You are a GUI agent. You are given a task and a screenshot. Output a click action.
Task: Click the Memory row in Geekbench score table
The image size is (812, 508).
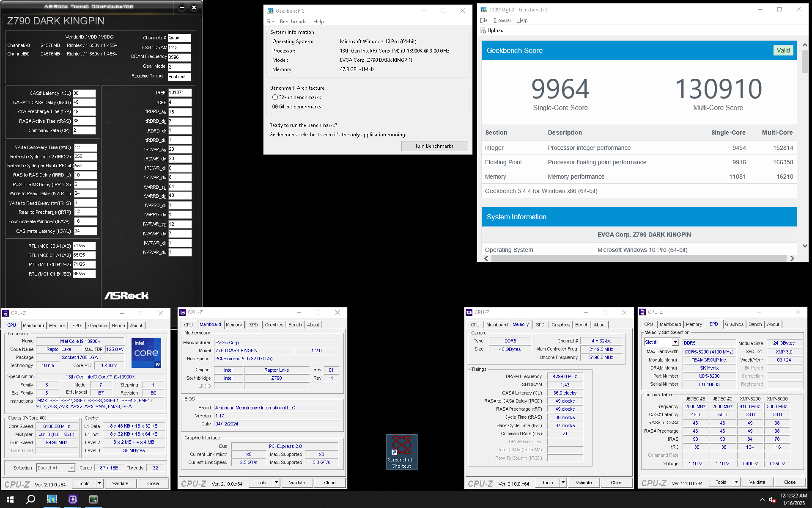tap(639, 177)
